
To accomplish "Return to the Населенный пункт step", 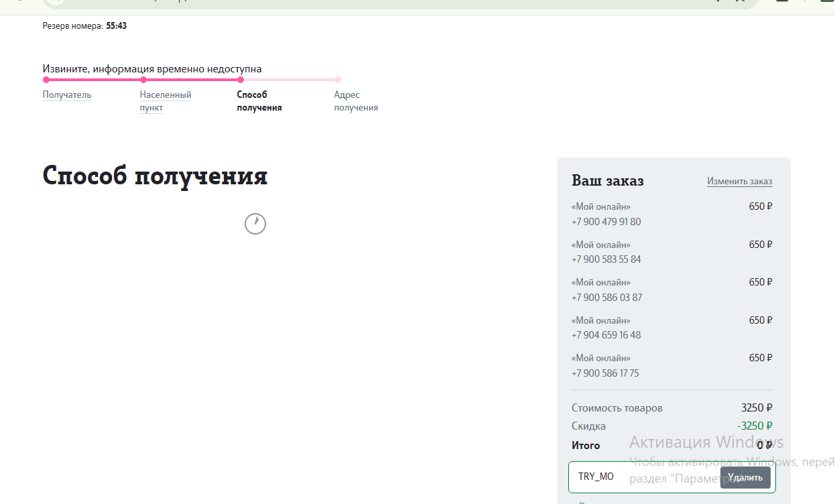I will point(166,101).
